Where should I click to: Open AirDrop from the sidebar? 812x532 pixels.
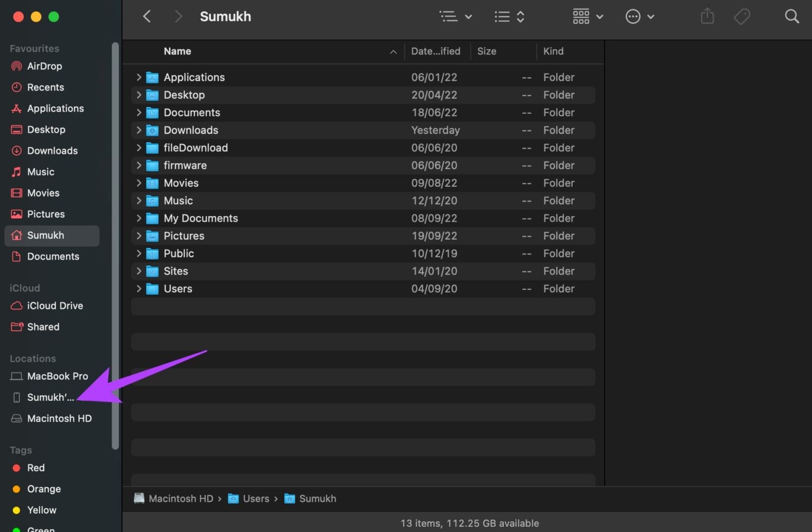click(x=44, y=66)
